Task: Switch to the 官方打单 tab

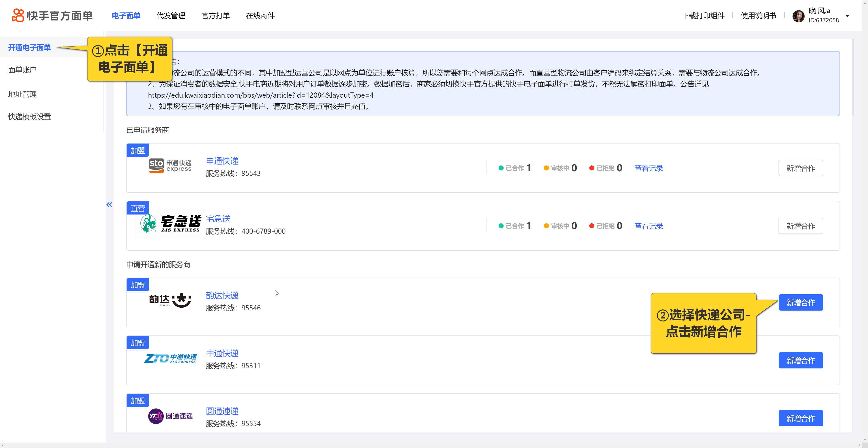Action: 215,16
